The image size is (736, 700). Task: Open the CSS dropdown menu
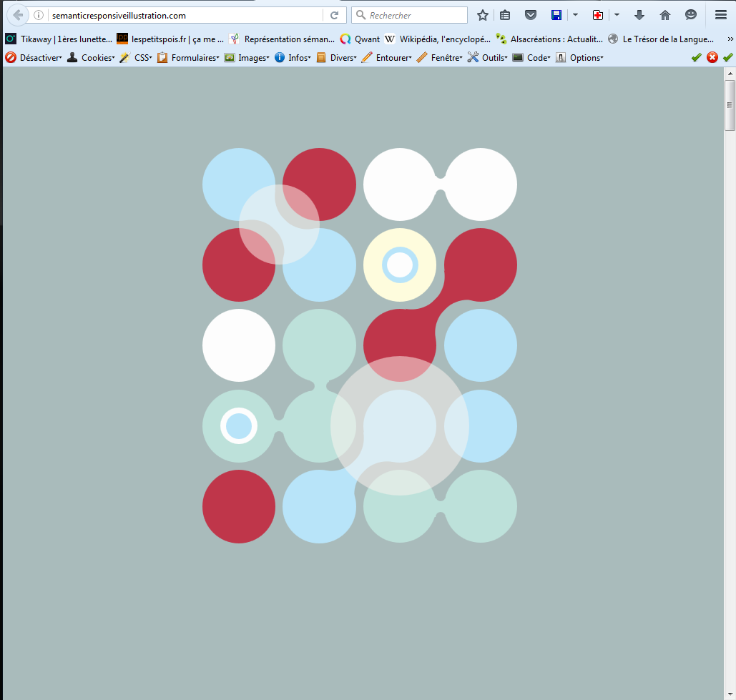click(136, 58)
